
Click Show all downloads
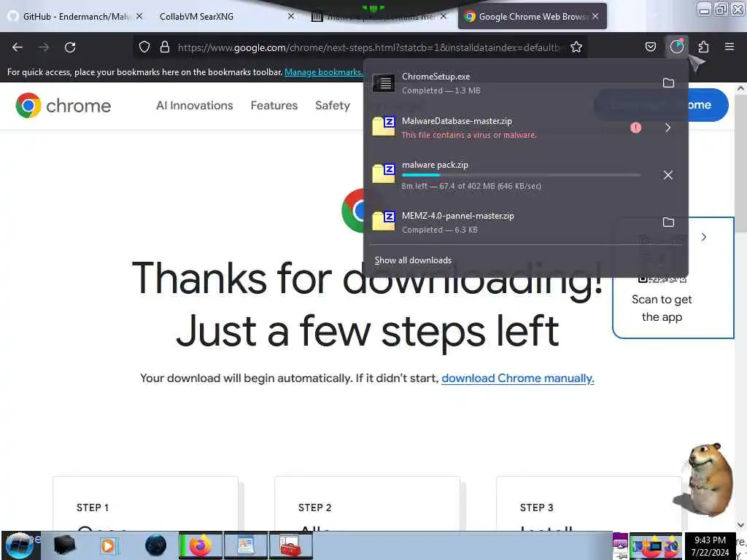tap(413, 260)
